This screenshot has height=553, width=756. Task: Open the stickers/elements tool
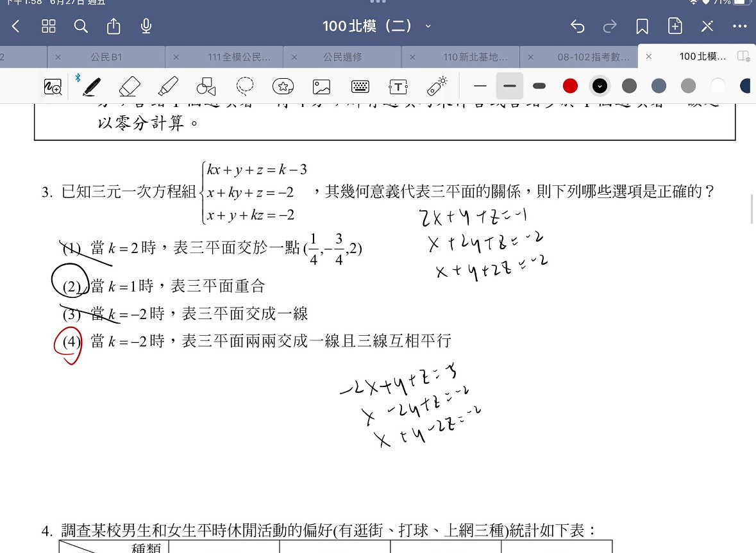pos(283,87)
